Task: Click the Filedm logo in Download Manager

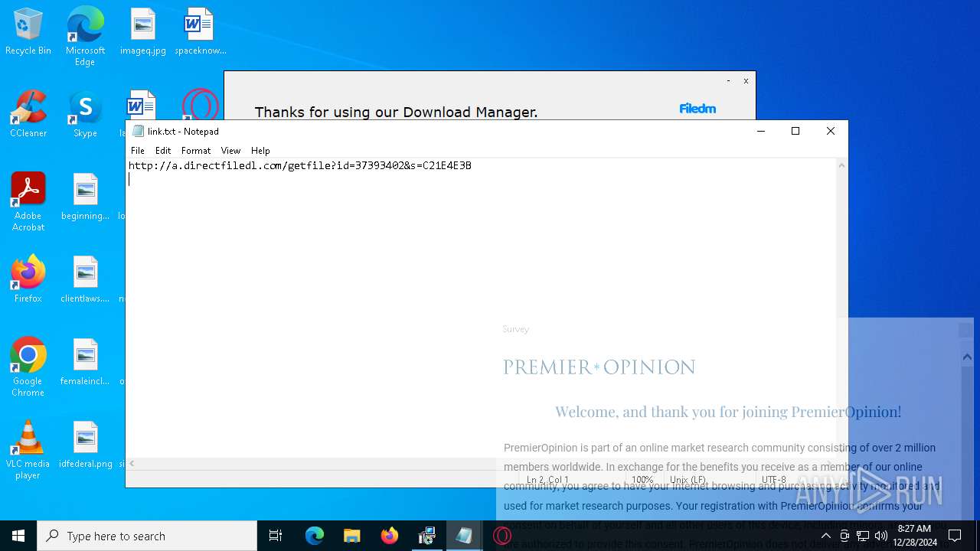Action: coord(697,109)
